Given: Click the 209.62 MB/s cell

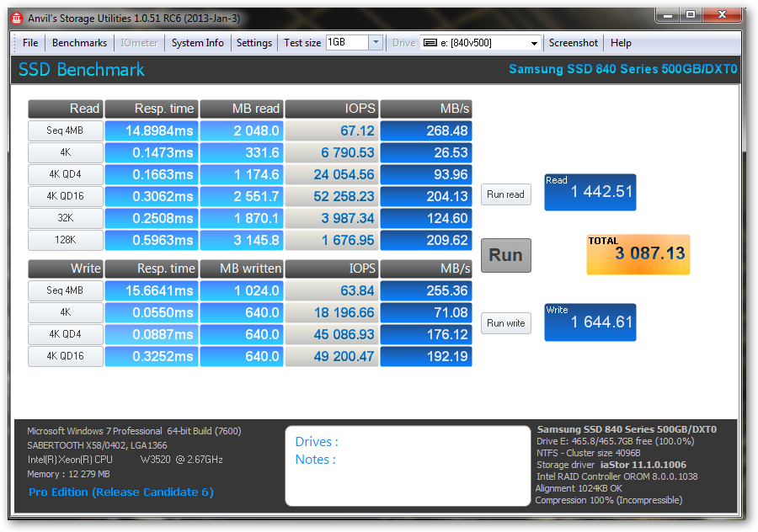Looking at the screenshot, I should click(426, 240).
